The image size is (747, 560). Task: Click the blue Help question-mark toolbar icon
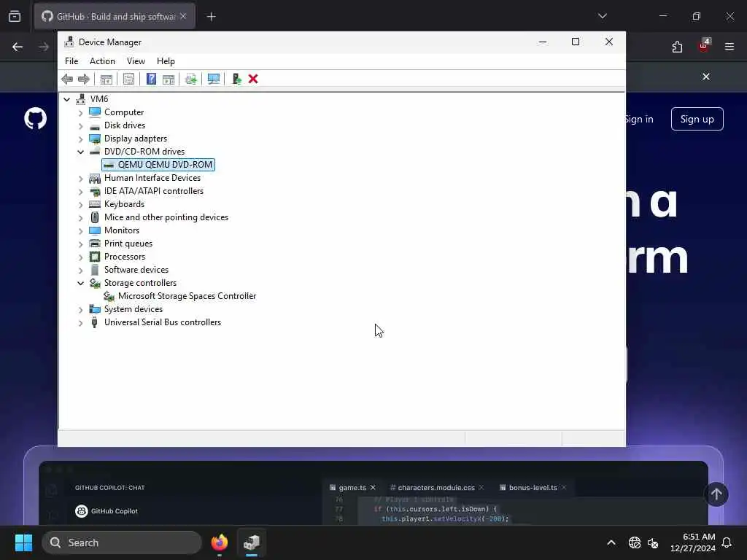(151, 79)
